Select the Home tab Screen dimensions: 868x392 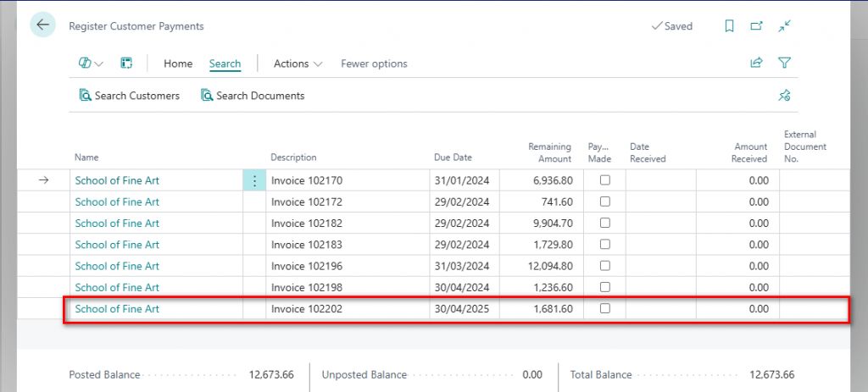tap(178, 63)
